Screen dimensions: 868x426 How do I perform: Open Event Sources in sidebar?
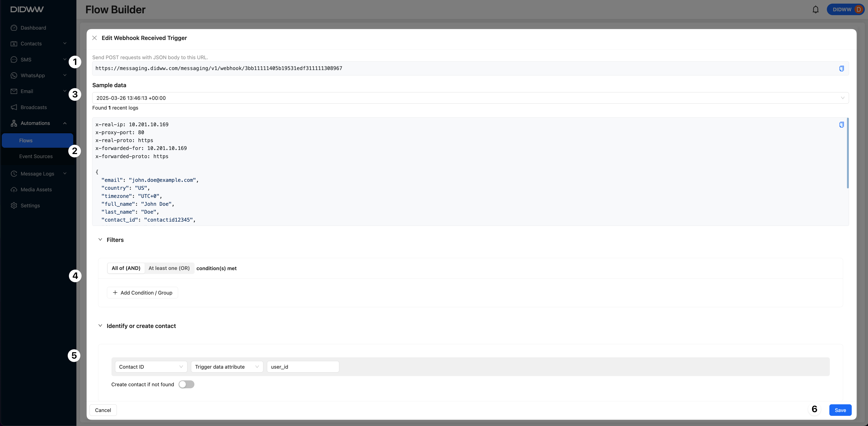tap(36, 156)
